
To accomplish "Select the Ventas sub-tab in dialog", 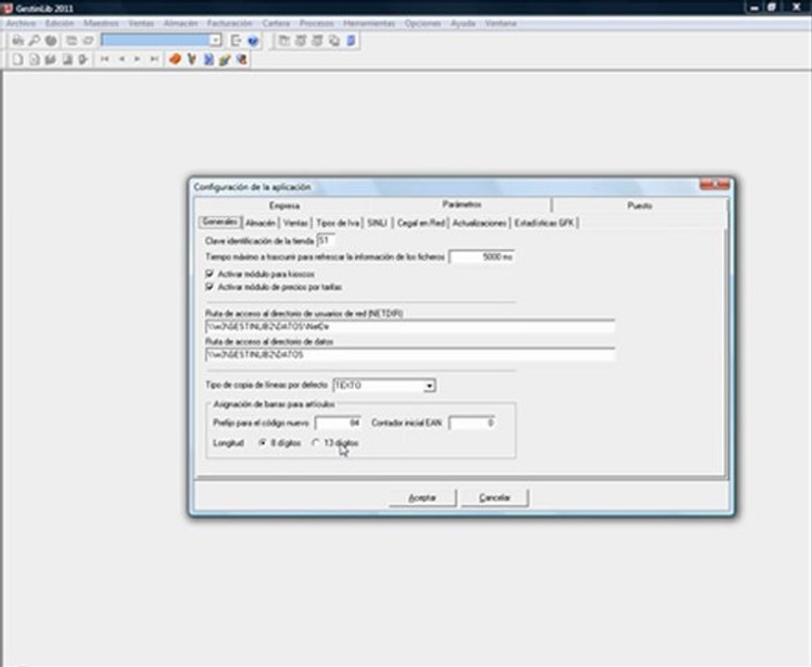I will coord(296,223).
